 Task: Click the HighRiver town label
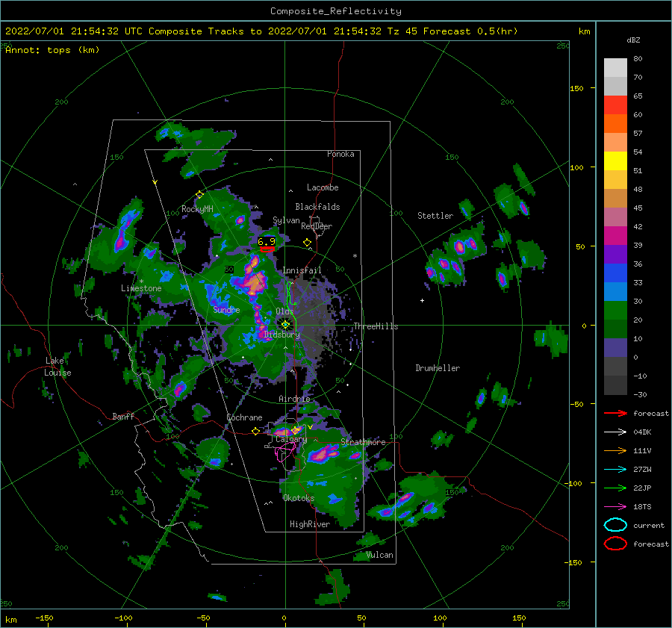tap(309, 524)
